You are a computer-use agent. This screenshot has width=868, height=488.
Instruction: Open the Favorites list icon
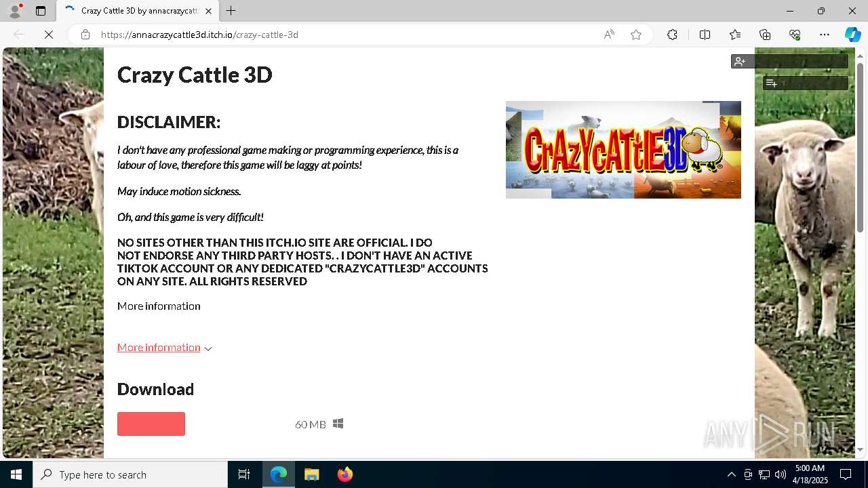[735, 35]
